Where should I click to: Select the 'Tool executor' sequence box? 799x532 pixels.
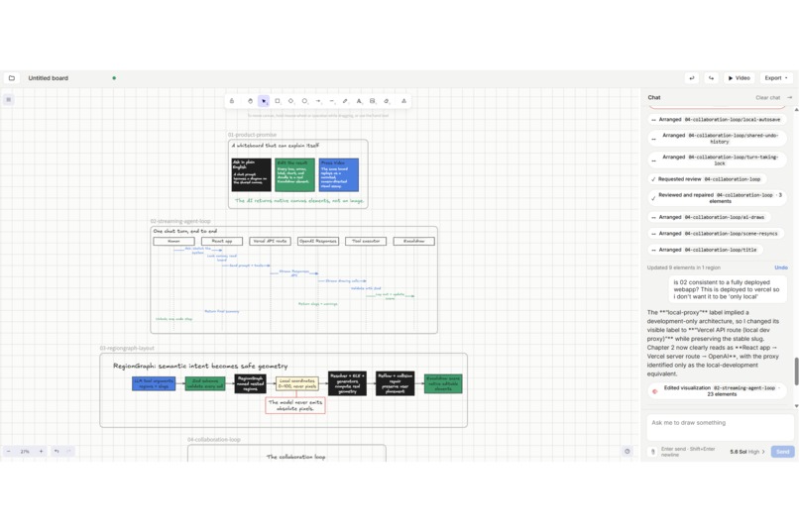366,242
